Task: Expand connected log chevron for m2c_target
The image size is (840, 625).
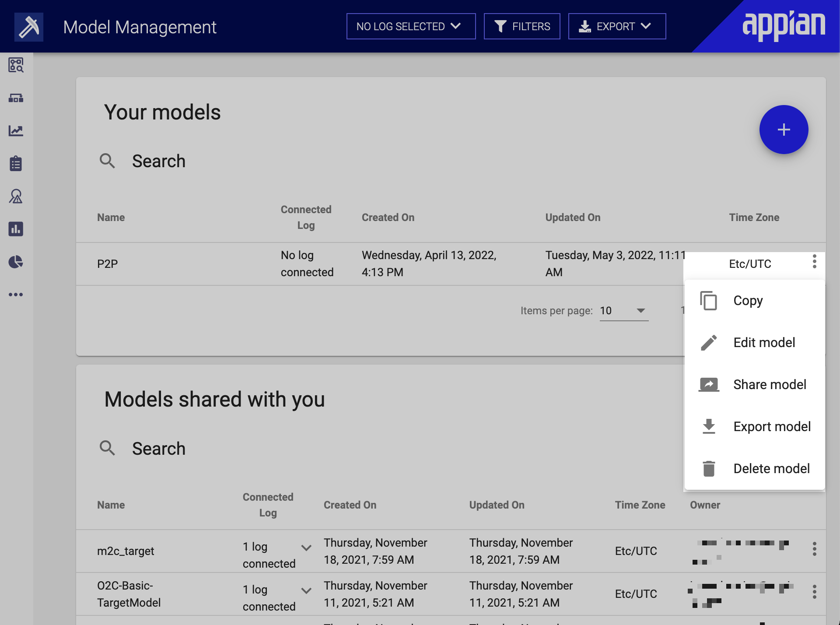Action: click(306, 548)
